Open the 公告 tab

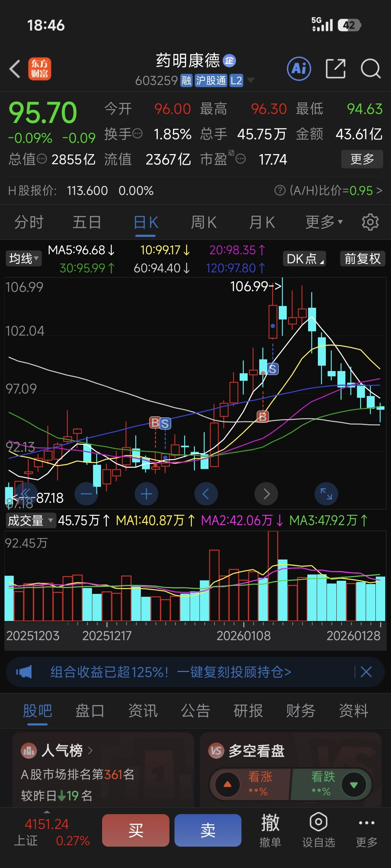pyautogui.click(x=195, y=711)
